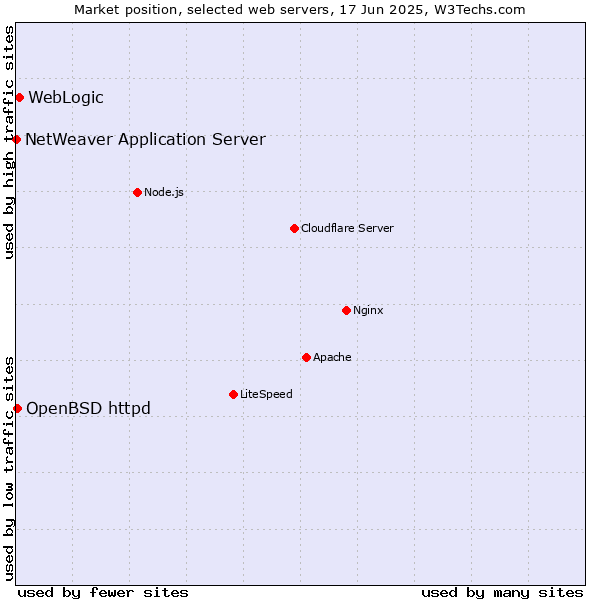The image size is (600, 600).
Task: Select the Nginx red marker
Action: [346, 310]
